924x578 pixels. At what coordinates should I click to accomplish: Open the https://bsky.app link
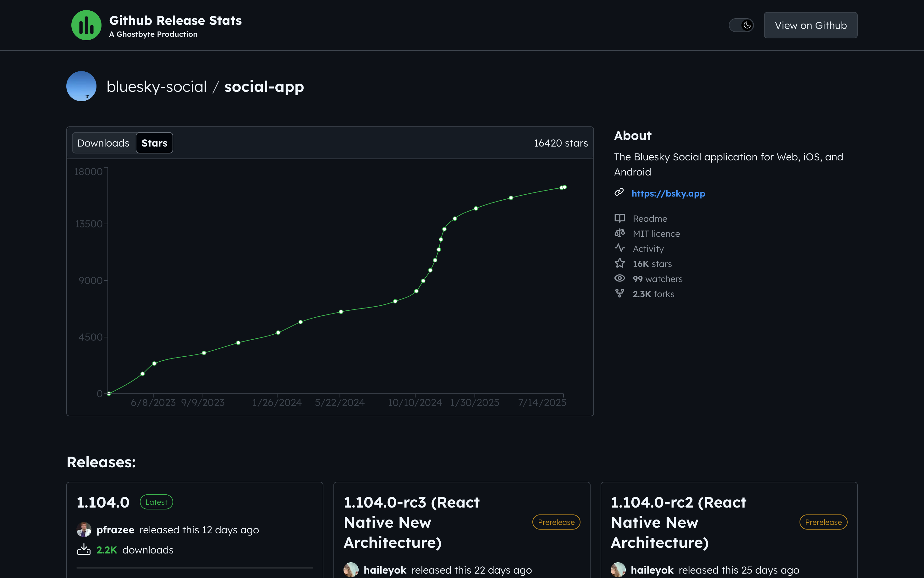668,193
